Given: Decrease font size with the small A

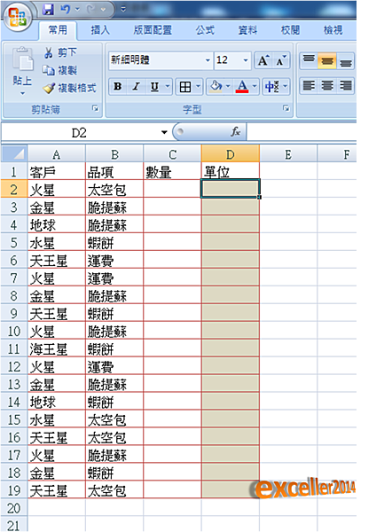Looking at the screenshot, I should point(281,60).
